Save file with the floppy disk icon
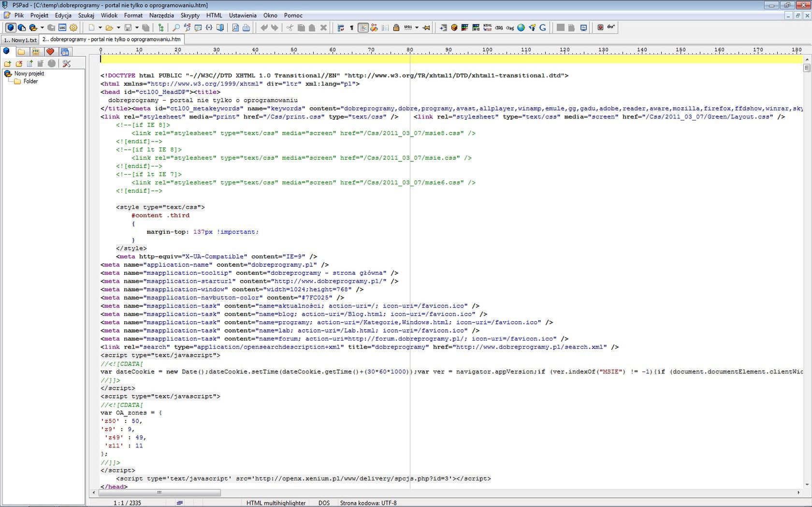This screenshot has height=507, width=812. tap(128, 28)
